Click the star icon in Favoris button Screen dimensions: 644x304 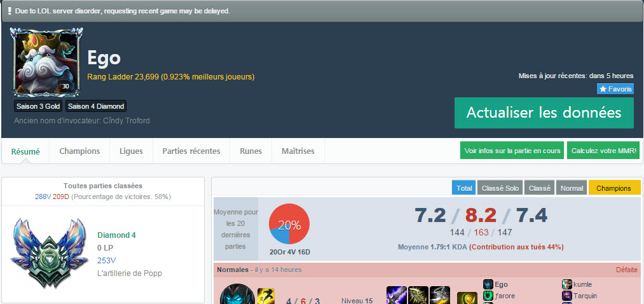tap(603, 89)
